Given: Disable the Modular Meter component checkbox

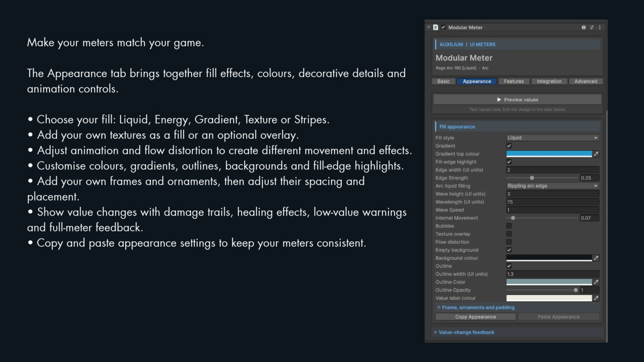Looking at the screenshot, I should point(443,27).
